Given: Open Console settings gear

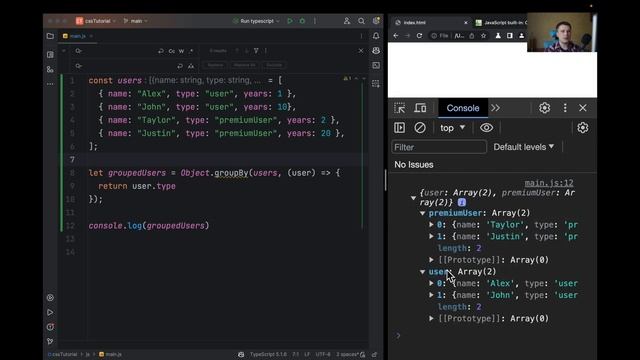Looking at the screenshot, I should (583, 128).
